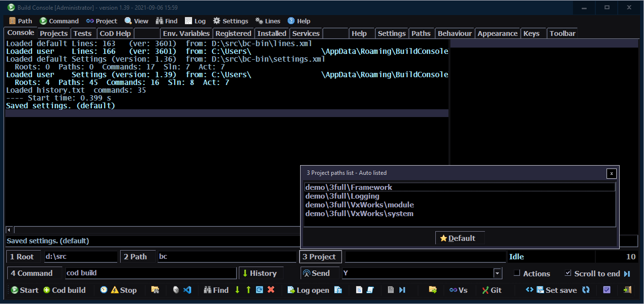Click the folder explorer icon beside Stop
Screen dimensions: 644x304
[x=155, y=290]
